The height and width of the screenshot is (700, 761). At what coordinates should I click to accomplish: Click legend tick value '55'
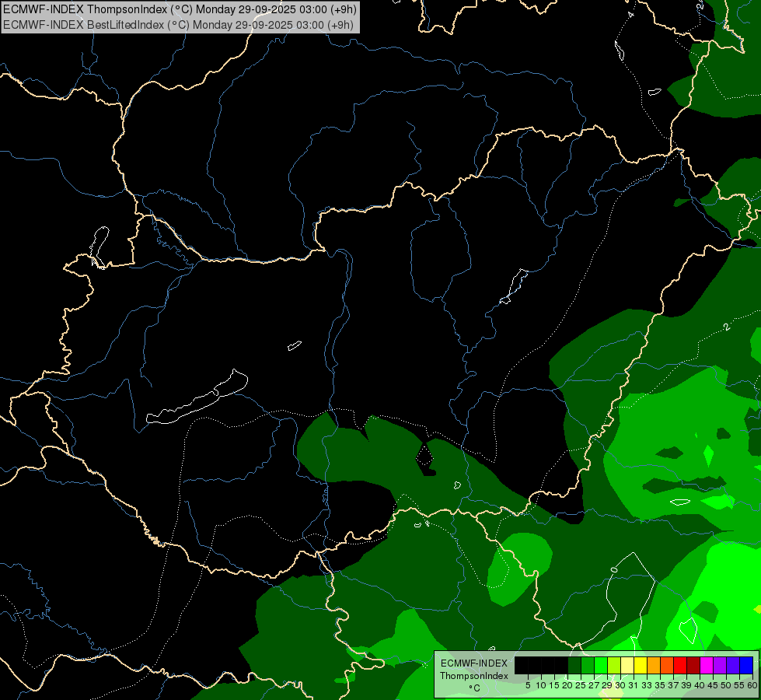pos(739,685)
